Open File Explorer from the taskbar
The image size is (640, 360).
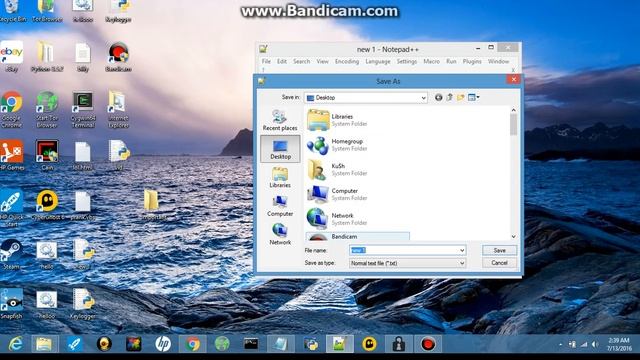pos(44,344)
